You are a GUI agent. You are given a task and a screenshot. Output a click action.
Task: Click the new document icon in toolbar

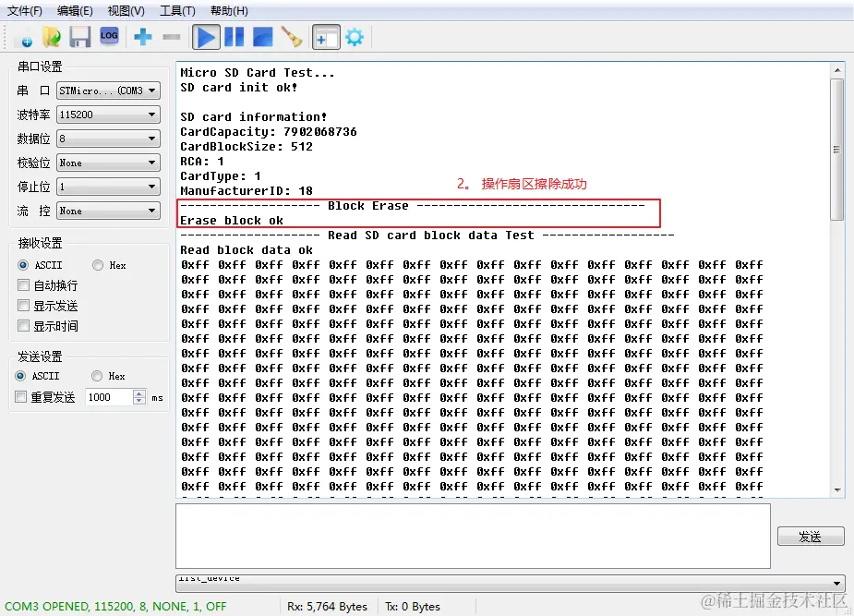[25, 38]
